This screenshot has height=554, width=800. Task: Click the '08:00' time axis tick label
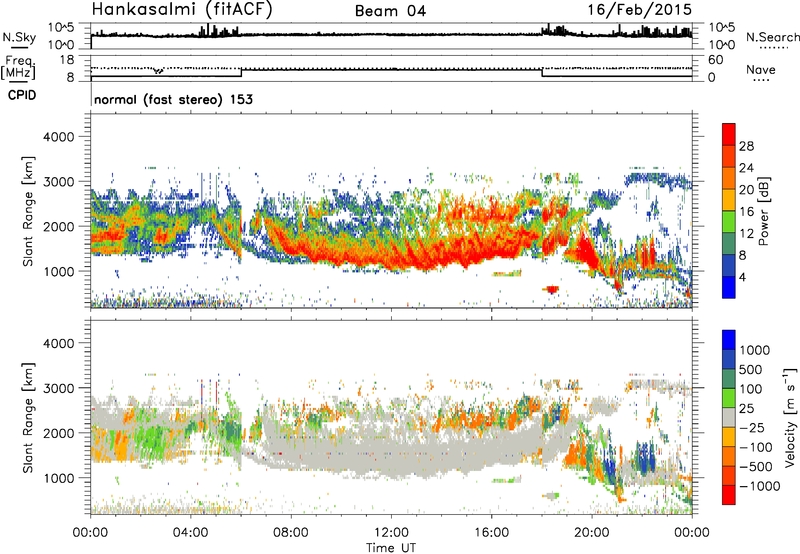(x=291, y=533)
